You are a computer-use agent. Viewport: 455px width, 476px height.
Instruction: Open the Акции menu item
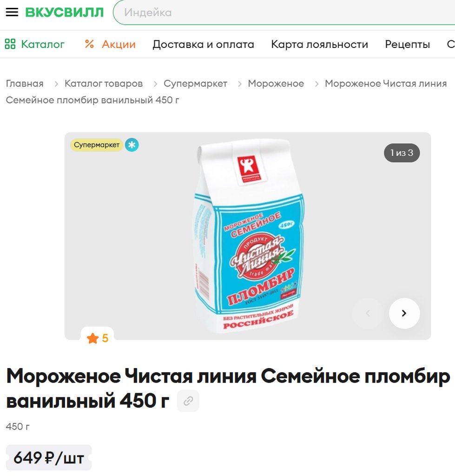click(119, 44)
